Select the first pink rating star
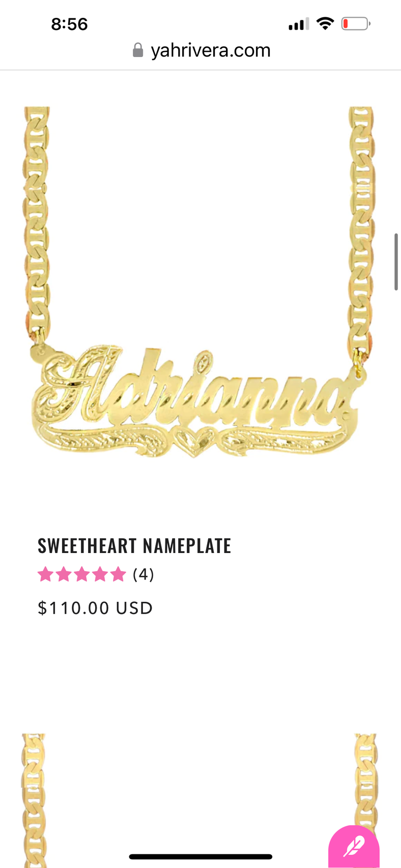Image resolution: width=401 pixels, height=868 pixels. pyautogui.click(x=45, y=574)
